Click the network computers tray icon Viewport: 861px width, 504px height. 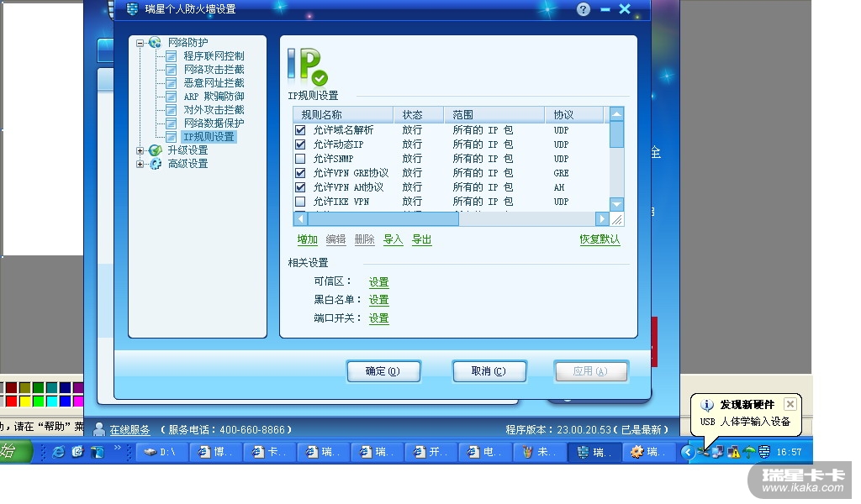point(718,452)
